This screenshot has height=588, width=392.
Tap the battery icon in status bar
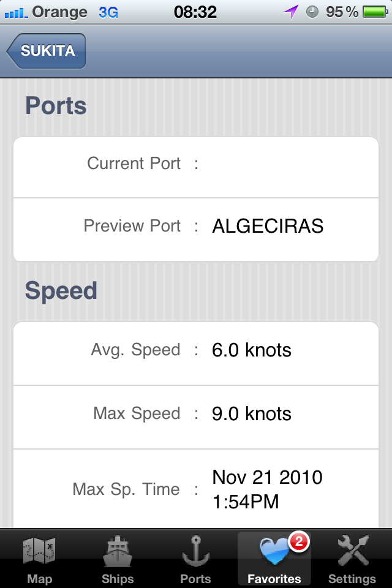[x=374, y=12]
